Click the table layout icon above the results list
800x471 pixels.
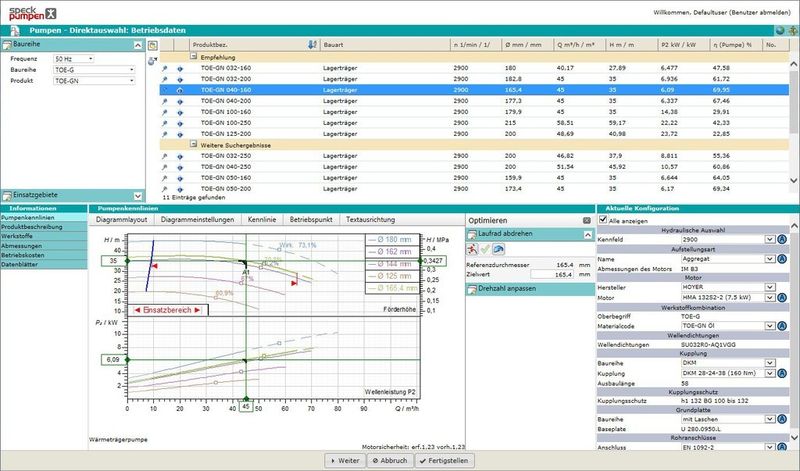(x=153, y=45)
